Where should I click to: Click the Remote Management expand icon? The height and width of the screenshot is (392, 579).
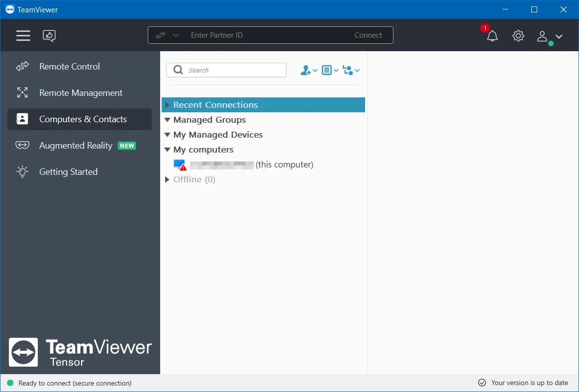click(x=22, y=92)
